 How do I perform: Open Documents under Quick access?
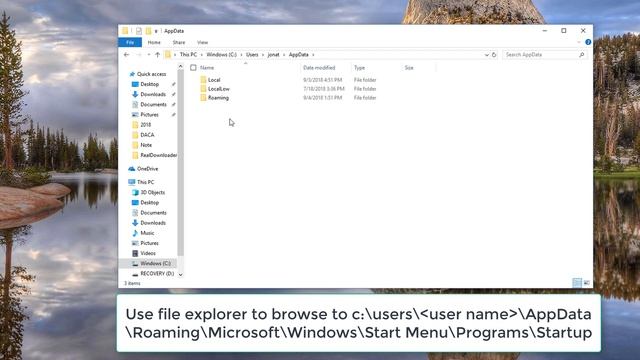(x=153, y=105)
